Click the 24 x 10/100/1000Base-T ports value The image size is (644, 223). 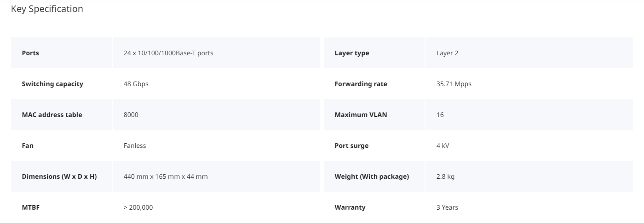pos(168,53)
